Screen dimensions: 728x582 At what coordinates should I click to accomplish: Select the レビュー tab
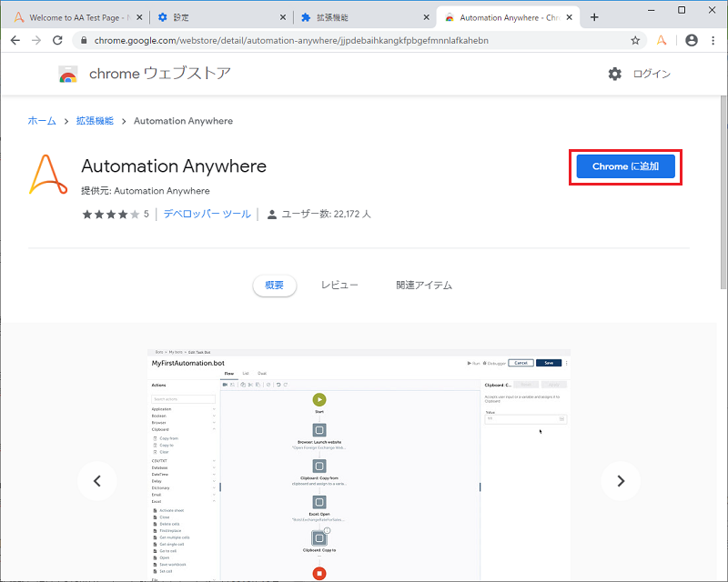(x=339, y=285)
